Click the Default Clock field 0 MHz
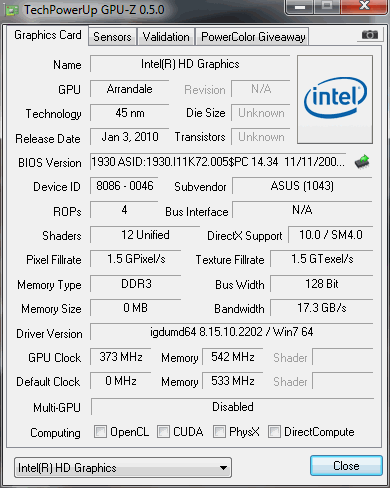This screenshot has height=488, width=390. pyautogui.click(x=121, y=381)
